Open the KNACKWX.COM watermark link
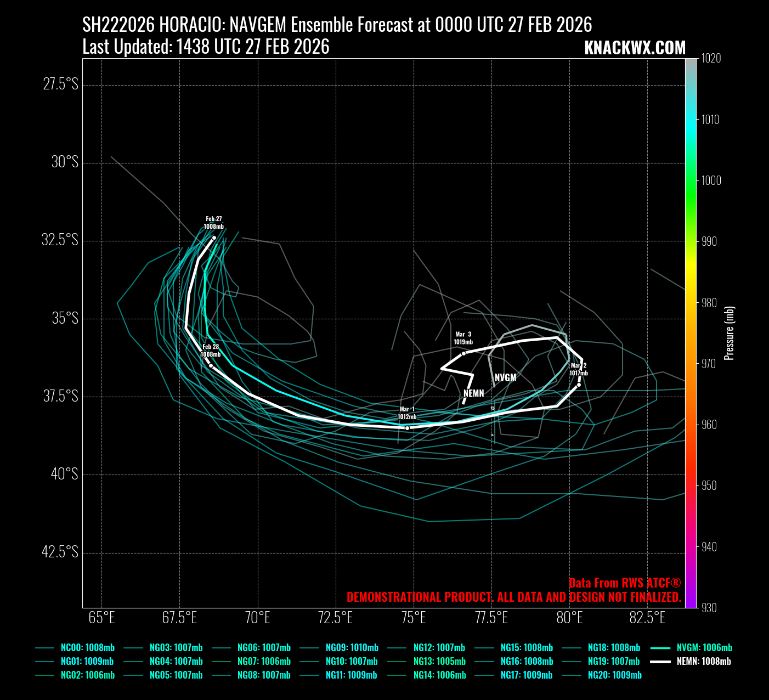Screen dimensions: 769x700 (x=635, y=48)
